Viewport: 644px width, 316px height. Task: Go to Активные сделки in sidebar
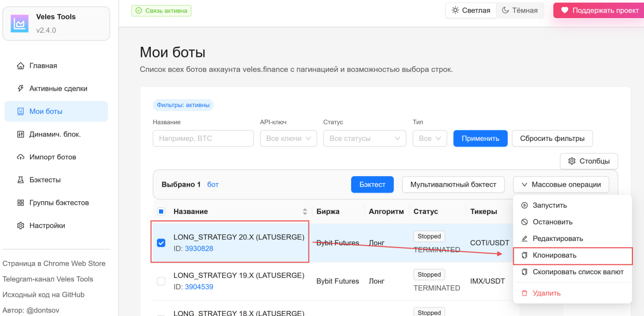coord(56,89)
